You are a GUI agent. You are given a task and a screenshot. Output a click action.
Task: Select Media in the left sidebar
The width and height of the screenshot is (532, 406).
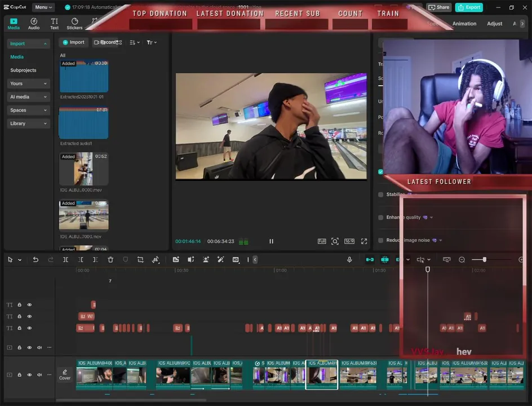17,57
